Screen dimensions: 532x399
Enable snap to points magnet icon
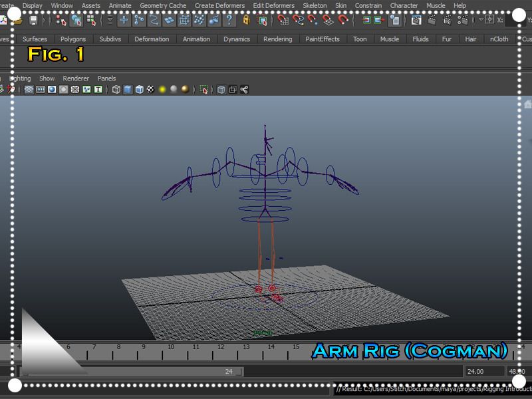coord(313,21)
